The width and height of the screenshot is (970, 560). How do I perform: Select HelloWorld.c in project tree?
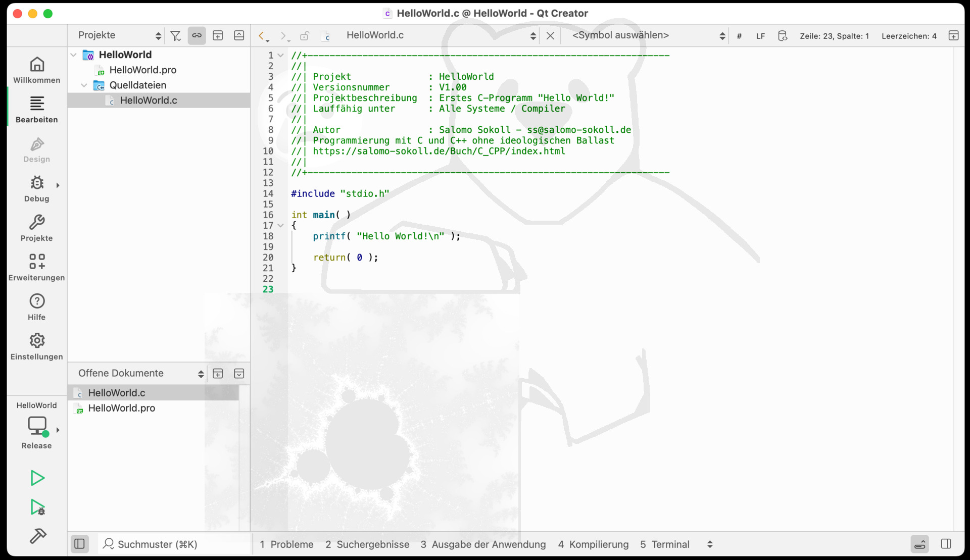pyautogui.click(x=149, y=100)
